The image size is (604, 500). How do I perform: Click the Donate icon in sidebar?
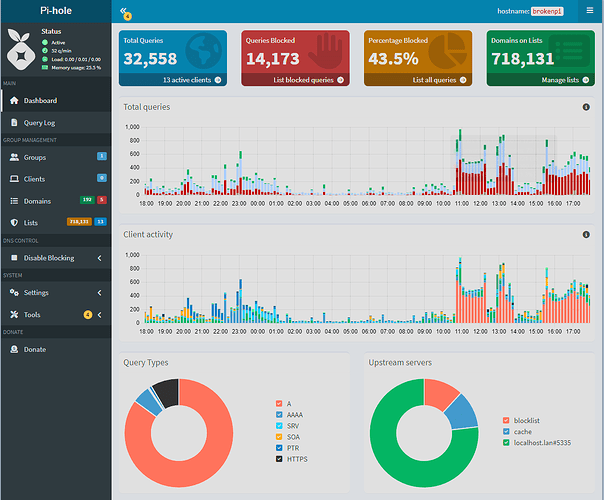coord(13,349)
